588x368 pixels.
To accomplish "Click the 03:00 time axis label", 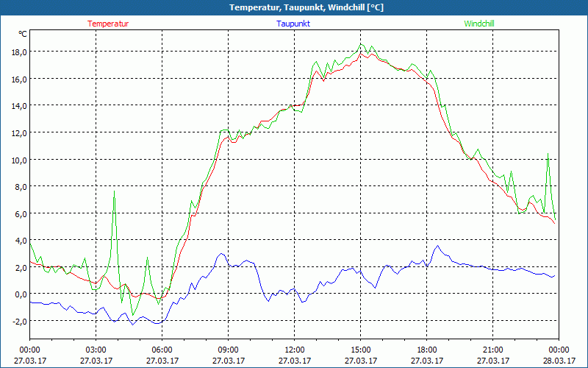I will 96,350.
